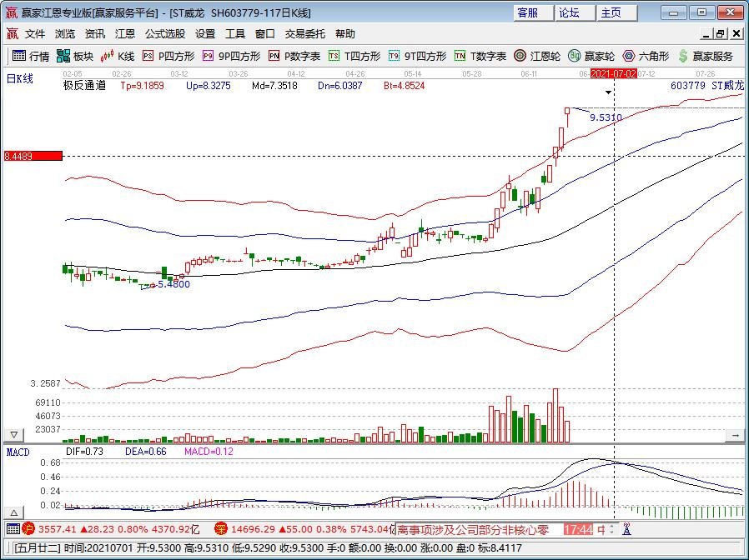Click the up/down stepper next to 中
Viewport: 749px width, 560px height.
[x=612, y=529]
